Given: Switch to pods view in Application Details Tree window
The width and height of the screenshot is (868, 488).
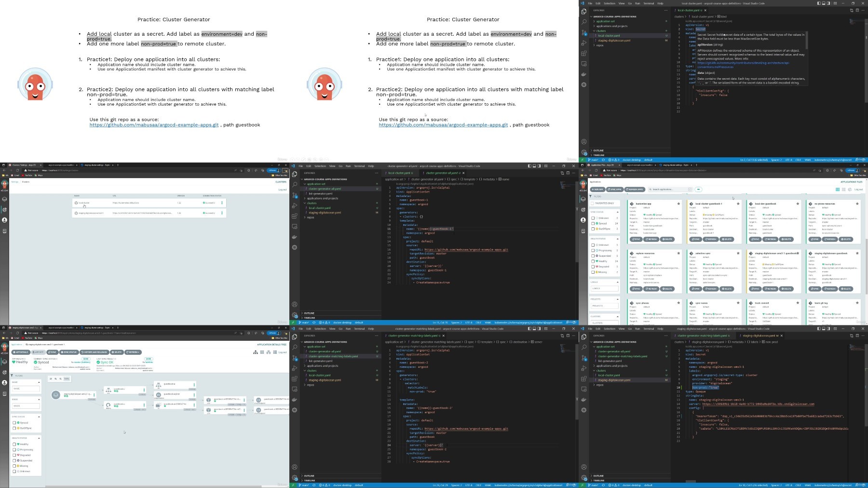Looking at the screenshot, I should pos(262,352).
